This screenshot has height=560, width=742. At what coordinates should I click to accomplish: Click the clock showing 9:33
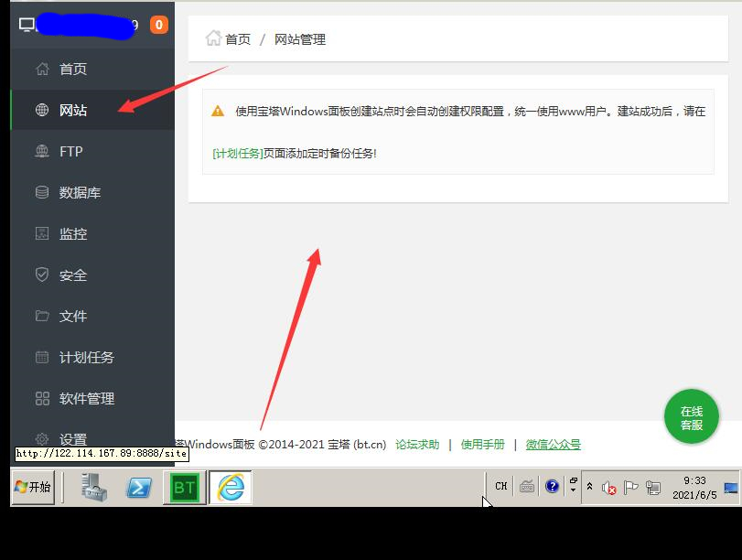694,488
